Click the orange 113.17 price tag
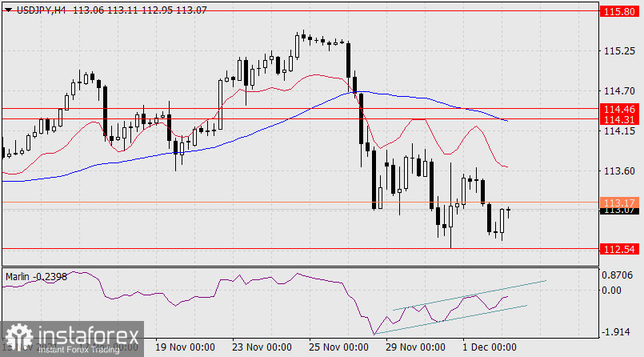 pos(621,202)
